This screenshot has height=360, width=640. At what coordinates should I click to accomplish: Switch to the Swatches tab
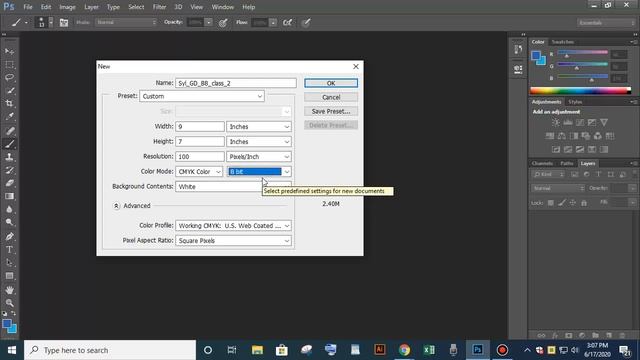pyautogui.click(x=562, y=42)
